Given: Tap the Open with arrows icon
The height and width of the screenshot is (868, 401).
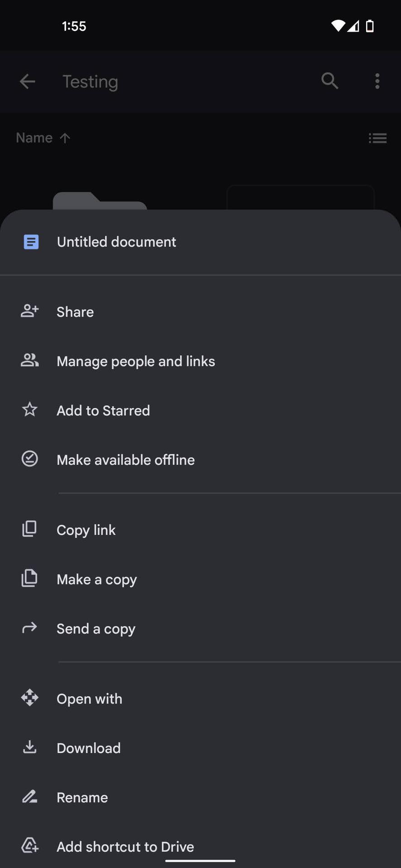Looking at the screenshot, I should point(30,698).
